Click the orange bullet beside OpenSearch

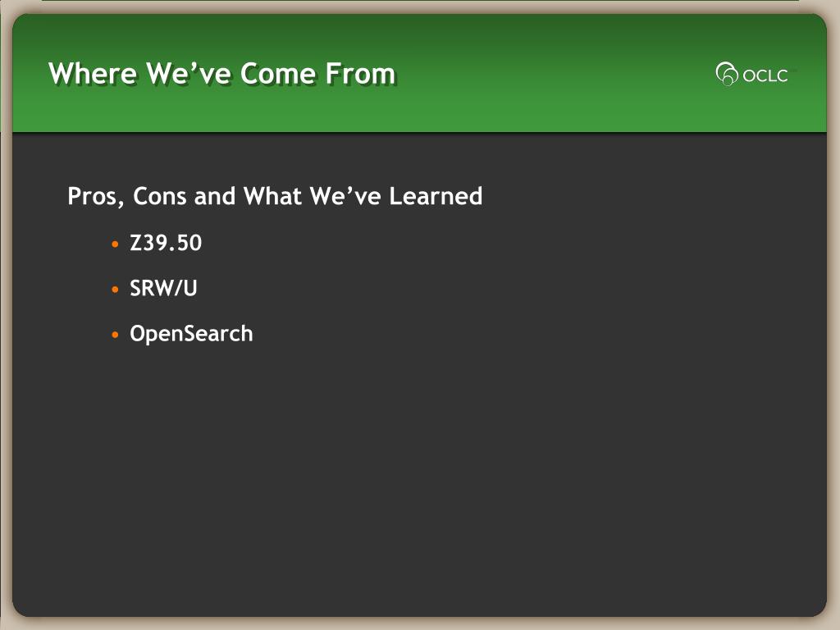115,335
